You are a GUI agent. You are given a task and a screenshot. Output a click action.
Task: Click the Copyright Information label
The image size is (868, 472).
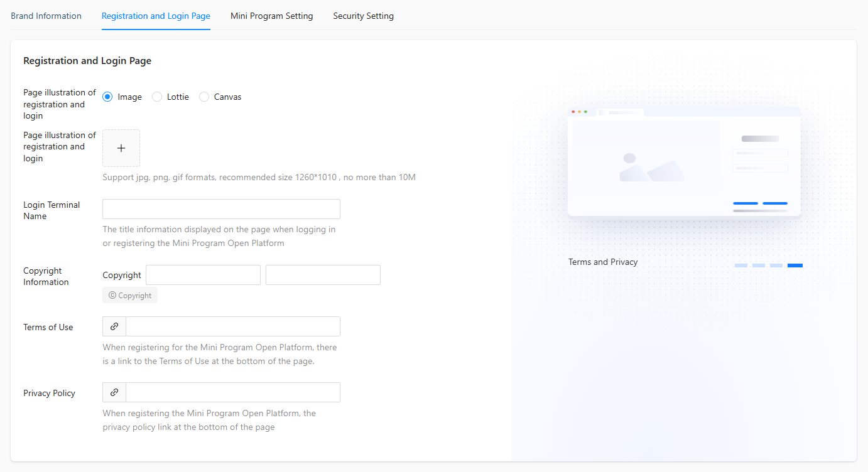pos(46,276)
